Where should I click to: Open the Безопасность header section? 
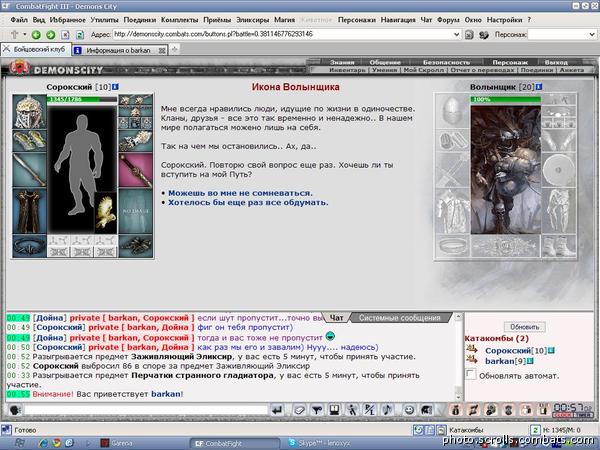tap(446, 62)
